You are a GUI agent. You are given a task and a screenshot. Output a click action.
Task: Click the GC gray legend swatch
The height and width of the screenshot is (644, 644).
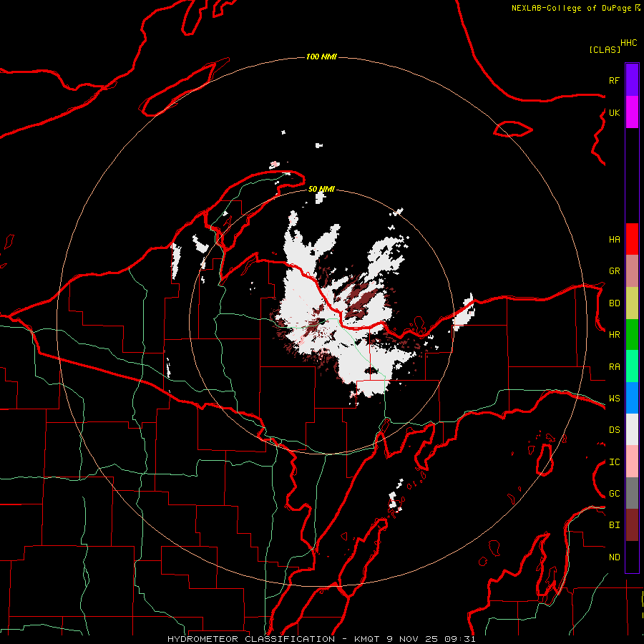click(632, 493)
